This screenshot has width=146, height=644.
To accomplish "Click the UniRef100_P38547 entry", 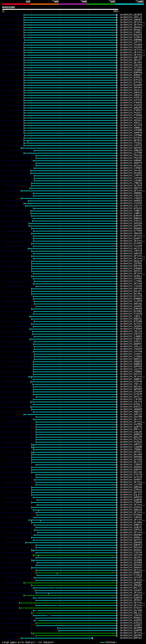I will coord(131,110).
